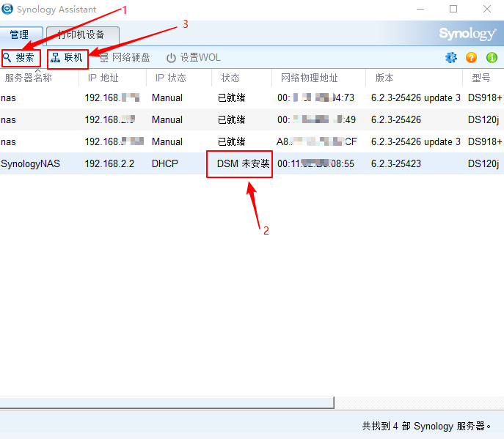Click MAC address ending 08:55

pyautogui.click(x=315, y=163)
